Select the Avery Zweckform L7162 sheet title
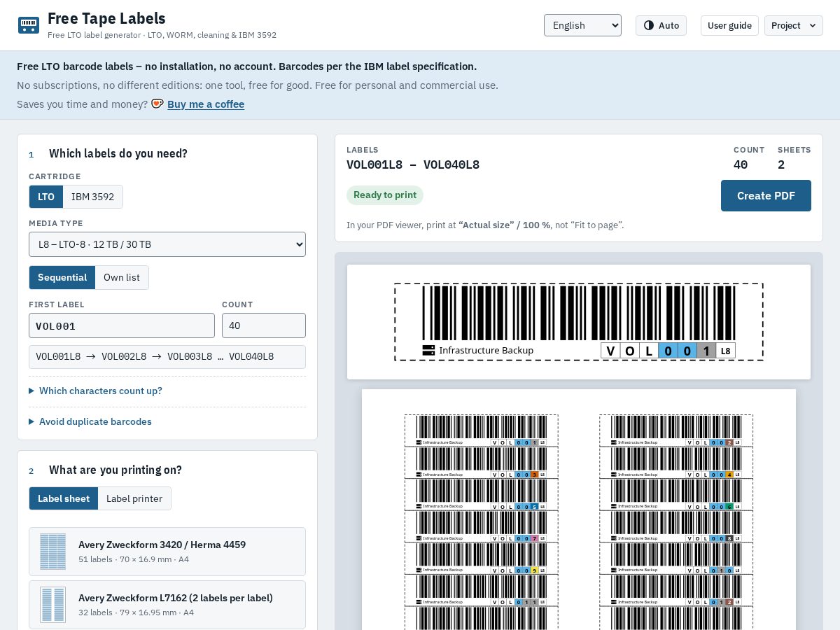Image resolution: width=840 pixels, height=630 pixels. click(176, 598)
